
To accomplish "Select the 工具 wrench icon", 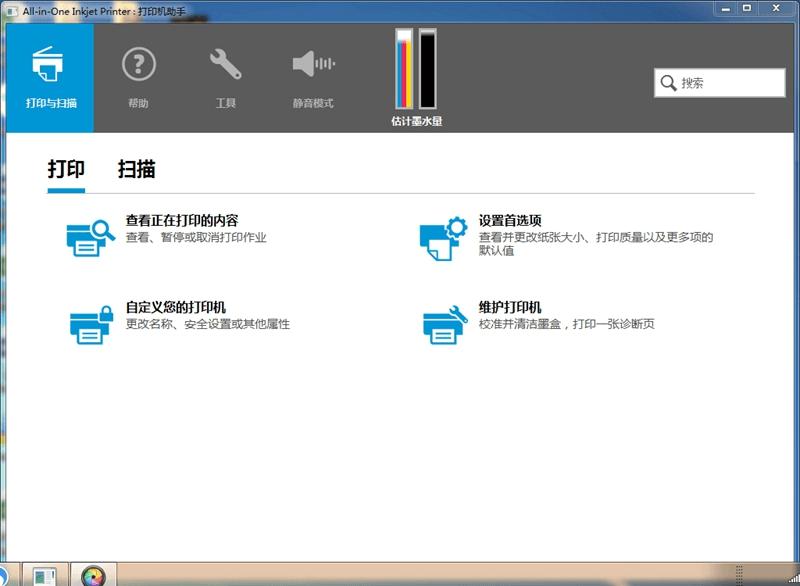I will 226,63.
